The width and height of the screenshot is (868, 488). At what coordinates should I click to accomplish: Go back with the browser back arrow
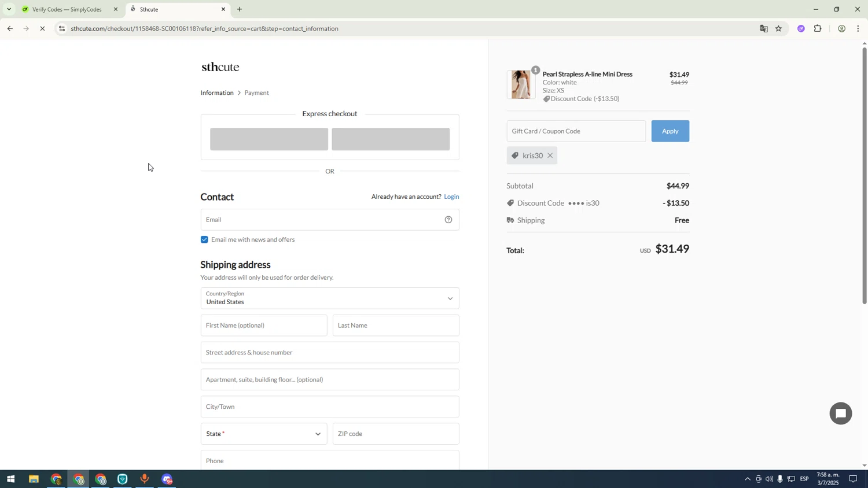point(10,28)
